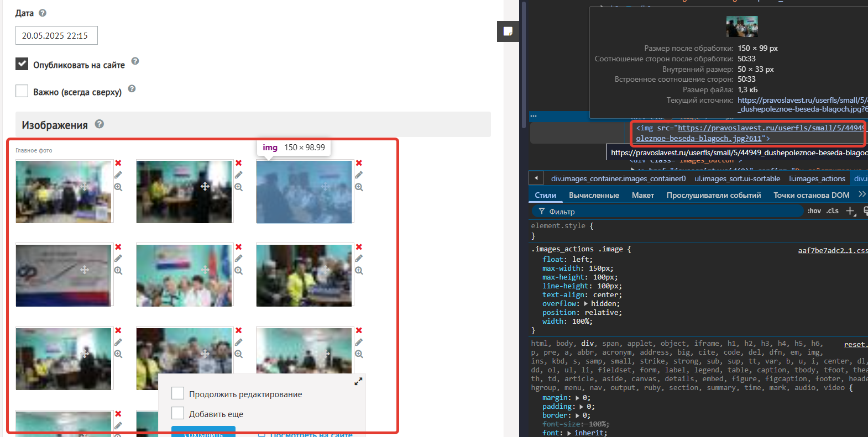Open Точки останова DOM tab
The width and height of the screenshot is (868, 437).
click(x=812, y=195)
